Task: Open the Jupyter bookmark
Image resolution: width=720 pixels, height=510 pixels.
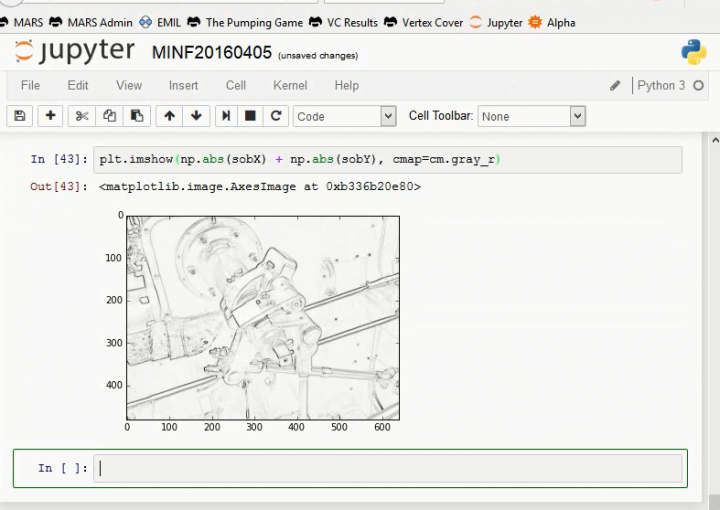Action: click(x=496, y=22)
